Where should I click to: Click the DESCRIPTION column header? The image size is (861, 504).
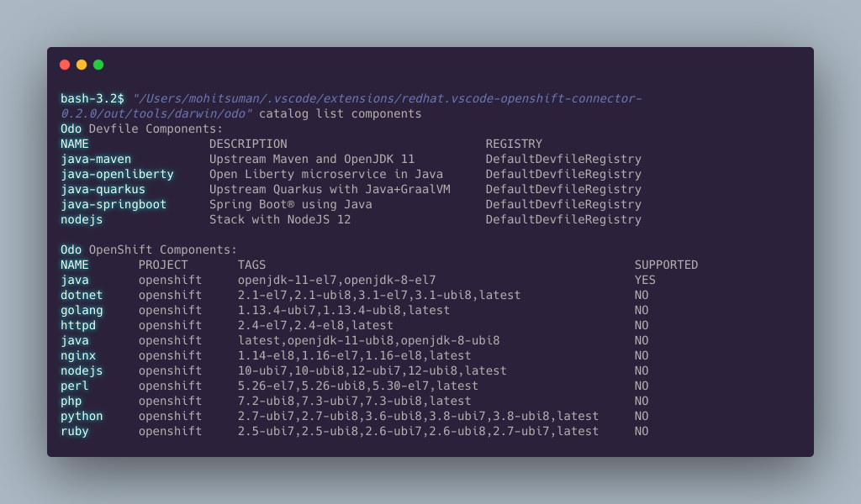coord(248,144)
